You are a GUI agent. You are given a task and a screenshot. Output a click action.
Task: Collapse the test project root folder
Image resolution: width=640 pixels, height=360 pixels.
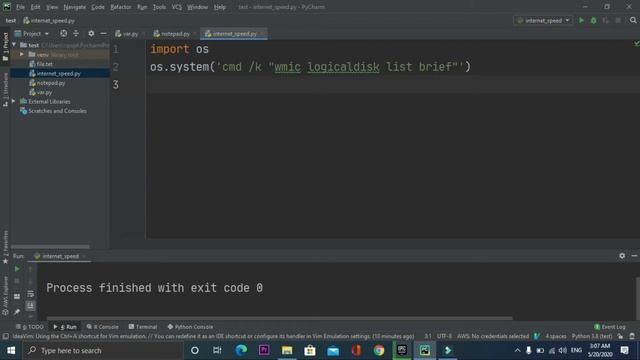click(14, 45)
